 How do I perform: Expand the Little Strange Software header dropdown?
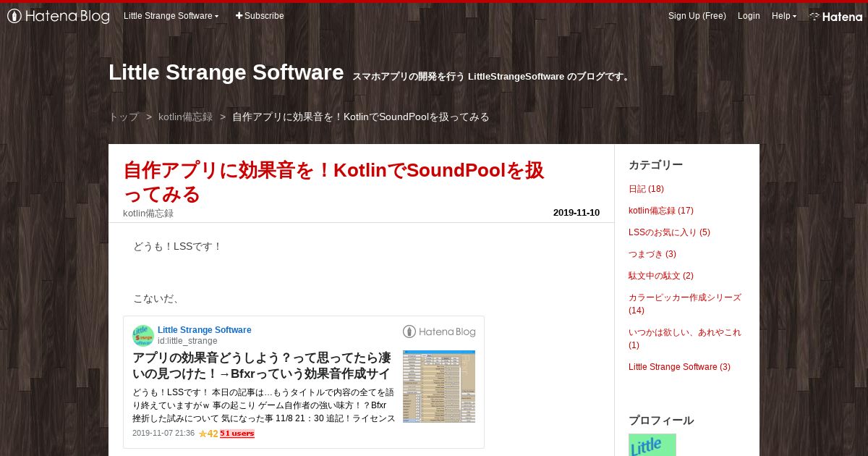[x=171, y=16]
